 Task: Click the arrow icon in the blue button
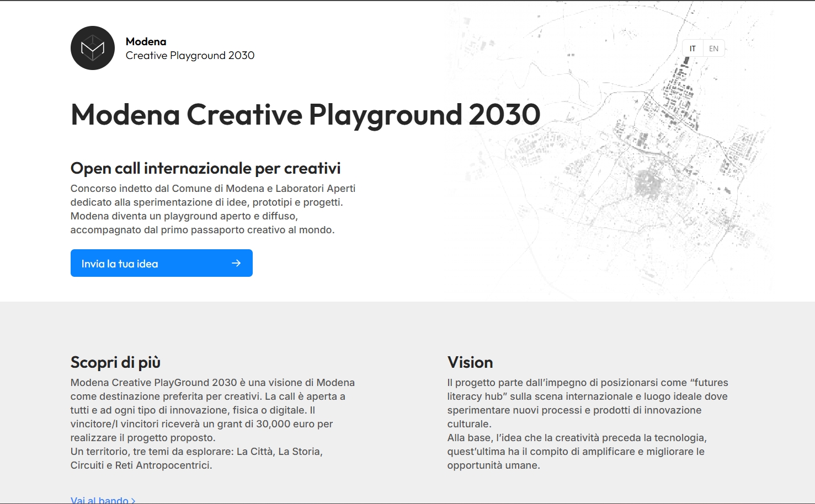tap(236, 263)
